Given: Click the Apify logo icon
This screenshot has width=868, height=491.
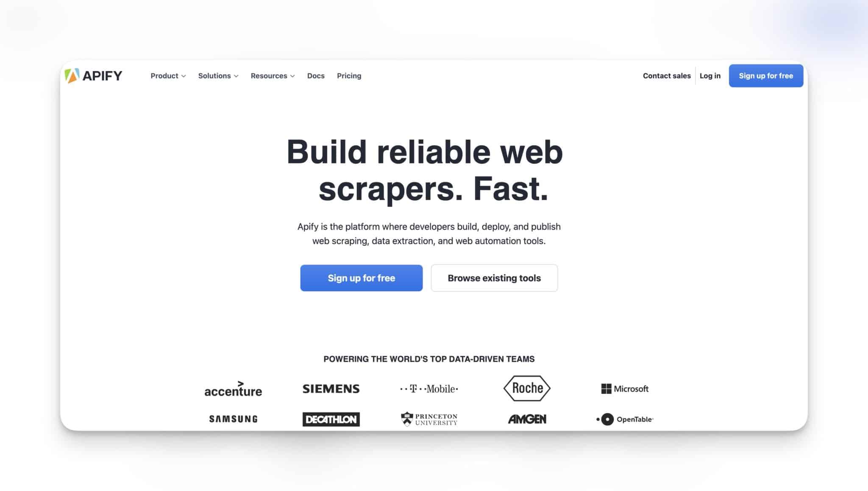Looking at the screenshot, I should [x=70, y=75].
